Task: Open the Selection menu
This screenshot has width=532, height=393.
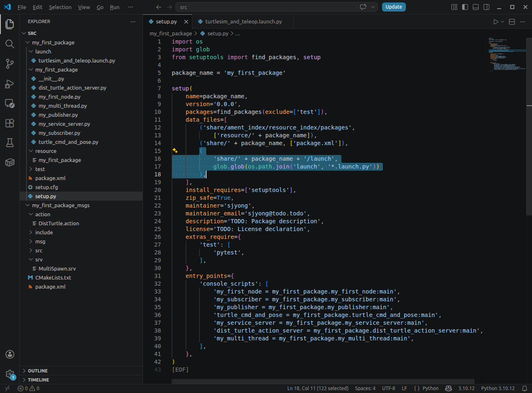Action: [60, 7]
